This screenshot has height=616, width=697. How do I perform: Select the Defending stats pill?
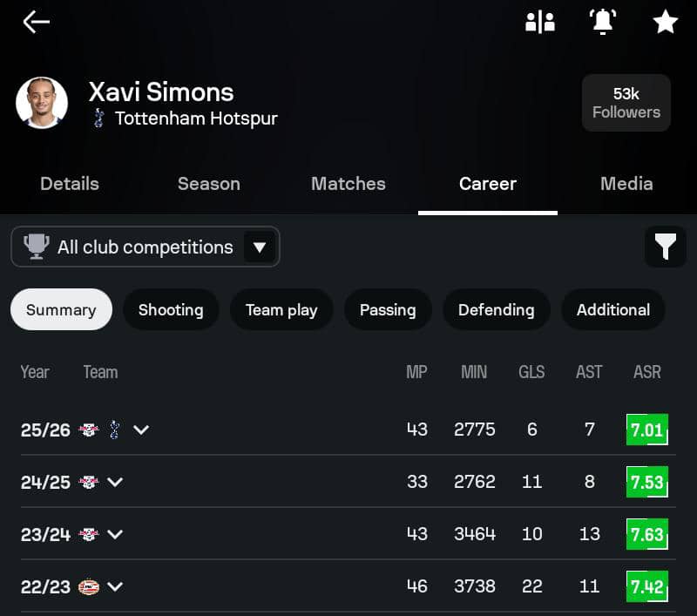[x=496, y=309]
